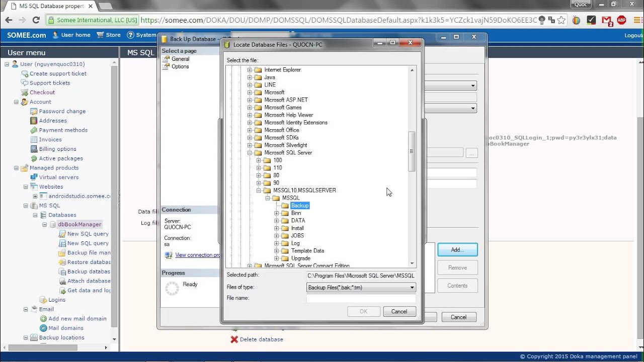
Task: Switch to the MS SQL Database properties browser tab
Action: click(50, 6)
